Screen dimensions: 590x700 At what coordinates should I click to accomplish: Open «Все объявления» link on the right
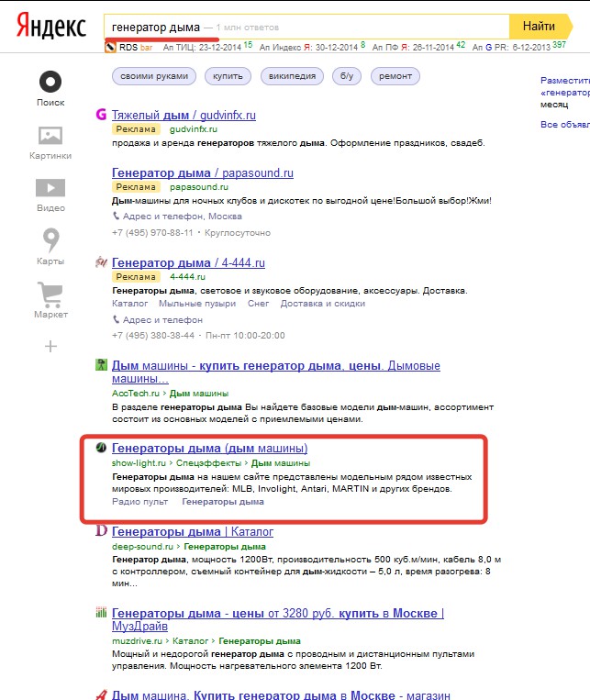[565, 125]
